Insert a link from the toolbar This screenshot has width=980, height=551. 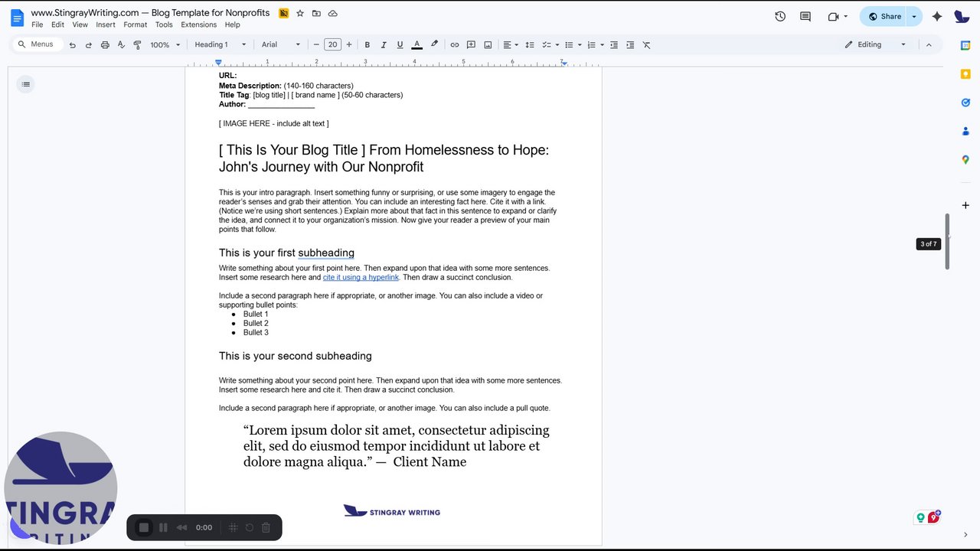point(455,45)
